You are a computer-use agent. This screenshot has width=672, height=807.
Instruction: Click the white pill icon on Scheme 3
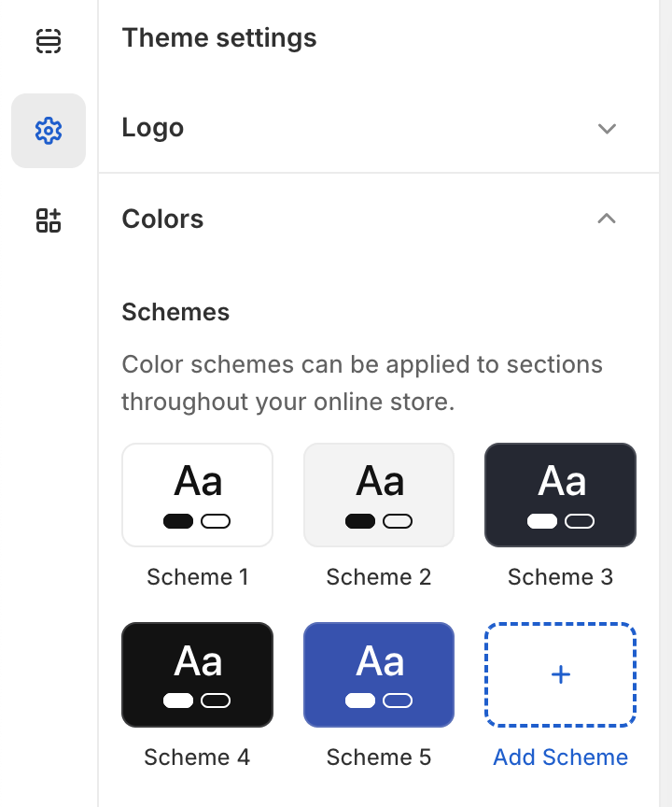(541, 521)
